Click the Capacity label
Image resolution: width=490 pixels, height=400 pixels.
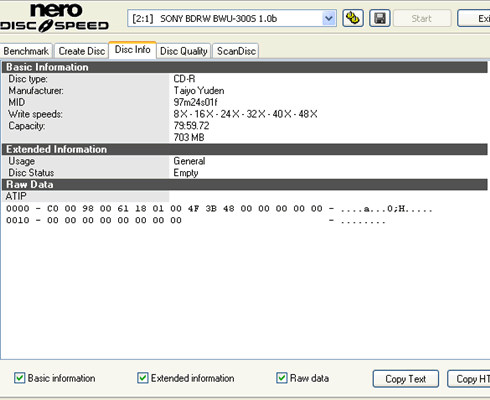27,126
